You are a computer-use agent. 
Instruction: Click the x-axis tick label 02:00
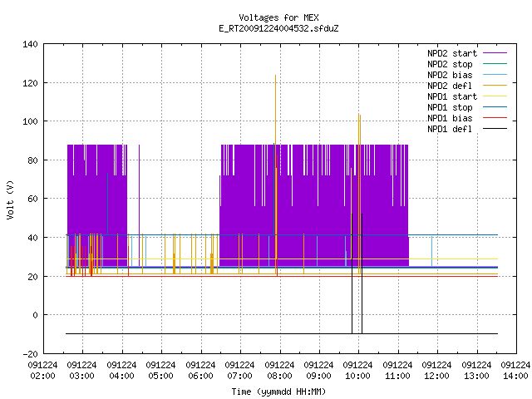click(x=42, y=376)
